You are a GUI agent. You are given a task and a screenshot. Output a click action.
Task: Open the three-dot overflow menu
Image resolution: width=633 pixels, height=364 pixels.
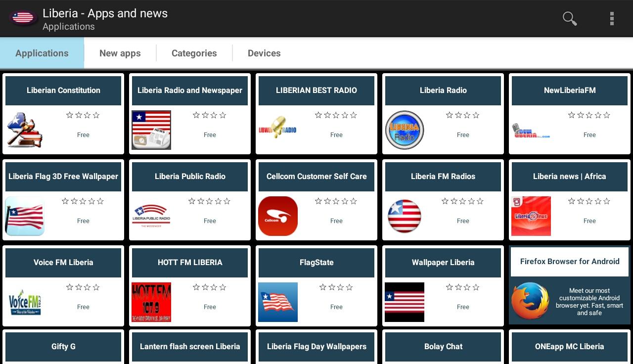tap(612, 19)
